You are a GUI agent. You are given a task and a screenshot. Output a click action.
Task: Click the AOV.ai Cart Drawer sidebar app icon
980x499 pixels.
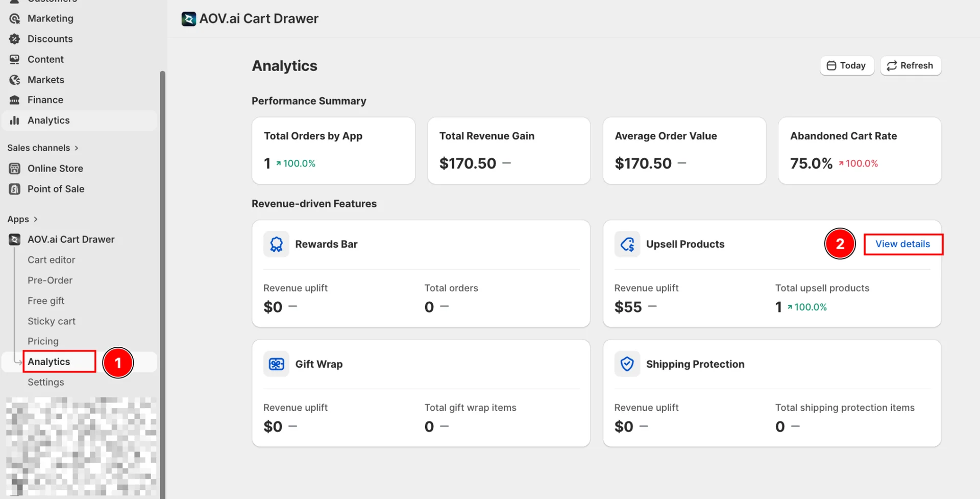pos(15,240)
